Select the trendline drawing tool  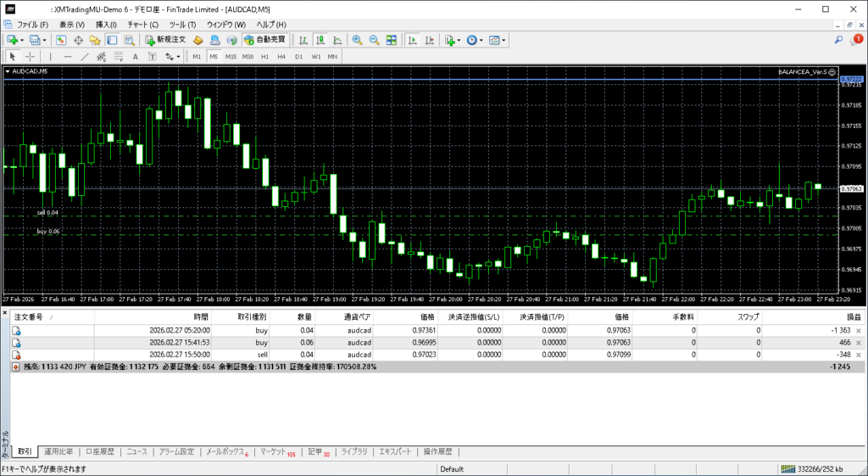click(85, 57)
